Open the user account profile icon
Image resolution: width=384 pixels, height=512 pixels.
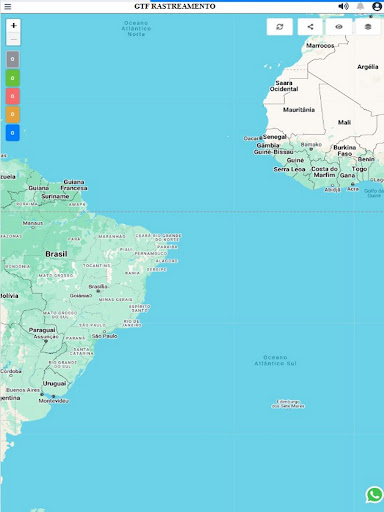(x=377, y=6)
